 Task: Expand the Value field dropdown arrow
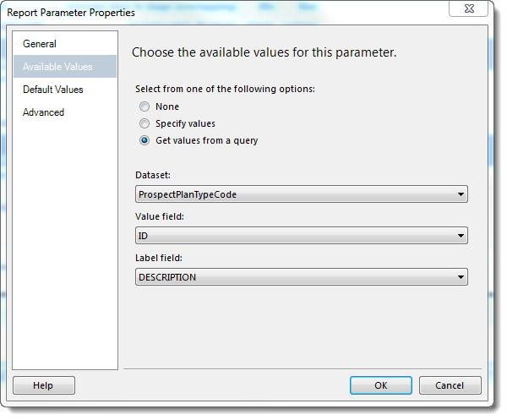[x=461, y=236]
